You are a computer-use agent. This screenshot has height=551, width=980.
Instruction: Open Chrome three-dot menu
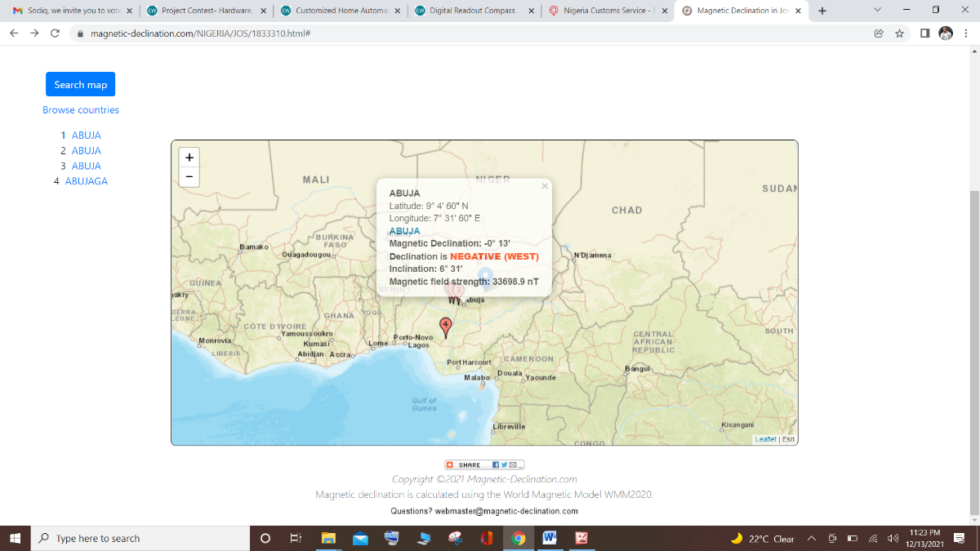click(x=965, y=33)
